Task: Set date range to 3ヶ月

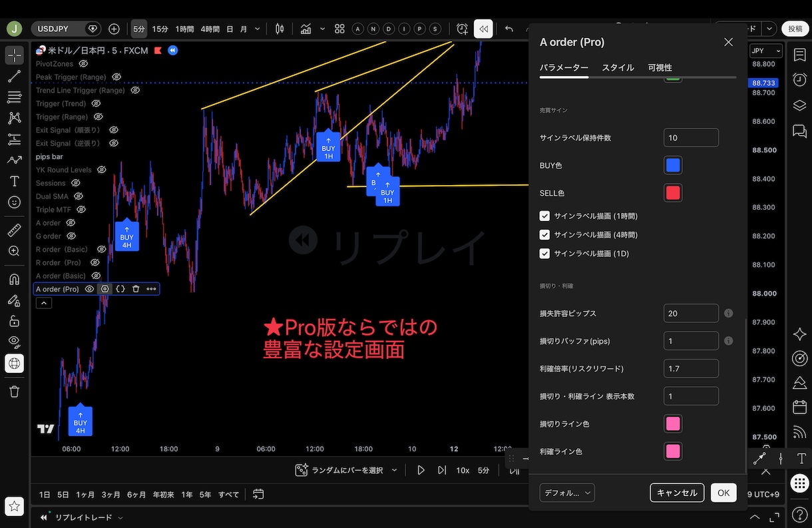Action: click(110, 495)
